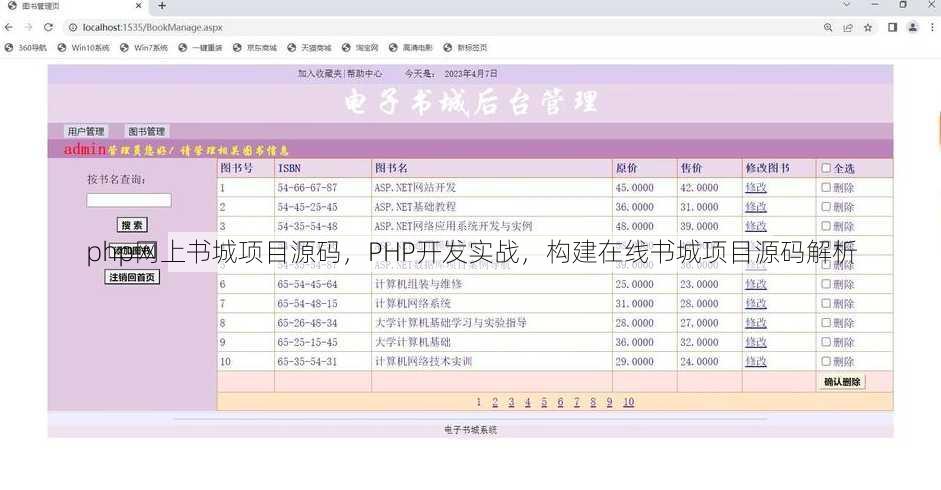941x490 pixels.
Task: Click the ISBN cell 54-66-67-87
Action: pyautogui.click(x=307, y=187)
